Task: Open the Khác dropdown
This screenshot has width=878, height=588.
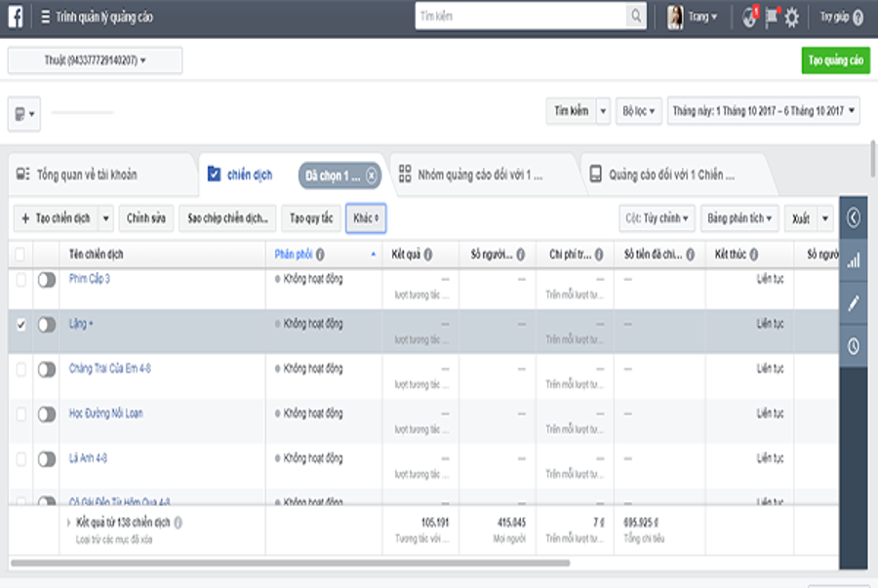Action: [x=366, y=218]
